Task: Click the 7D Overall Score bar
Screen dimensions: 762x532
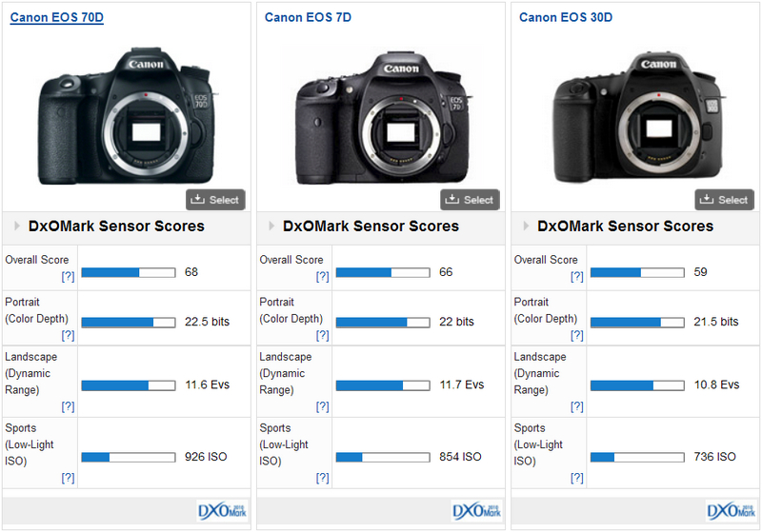Action: 383,273
